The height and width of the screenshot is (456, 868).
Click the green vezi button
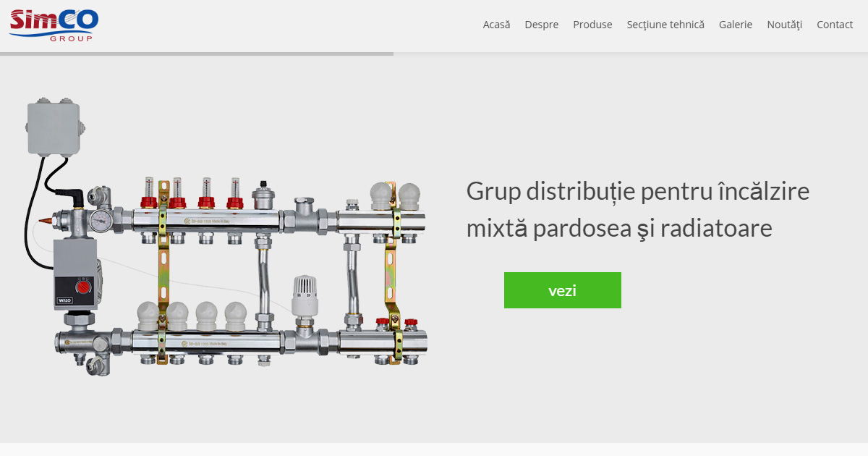pyautogui.click(x=563, y=290)
